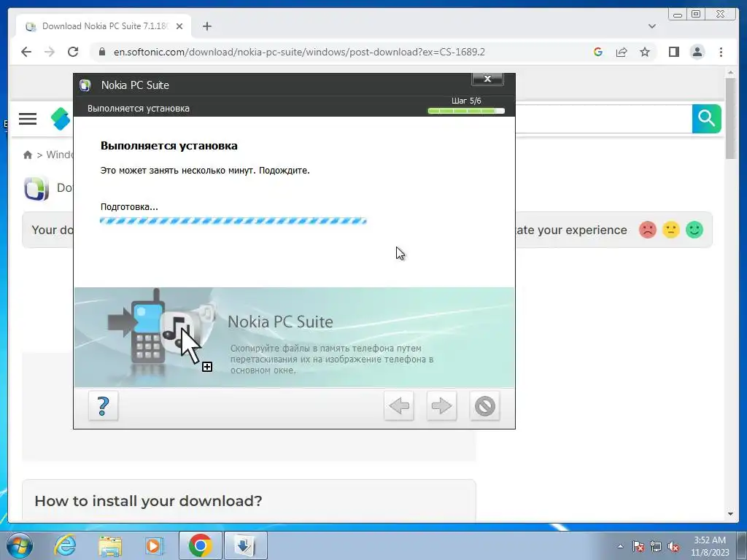747x560 pixels.
Task: Open the Softonic hamburger menu
Action: pos(28,119)
